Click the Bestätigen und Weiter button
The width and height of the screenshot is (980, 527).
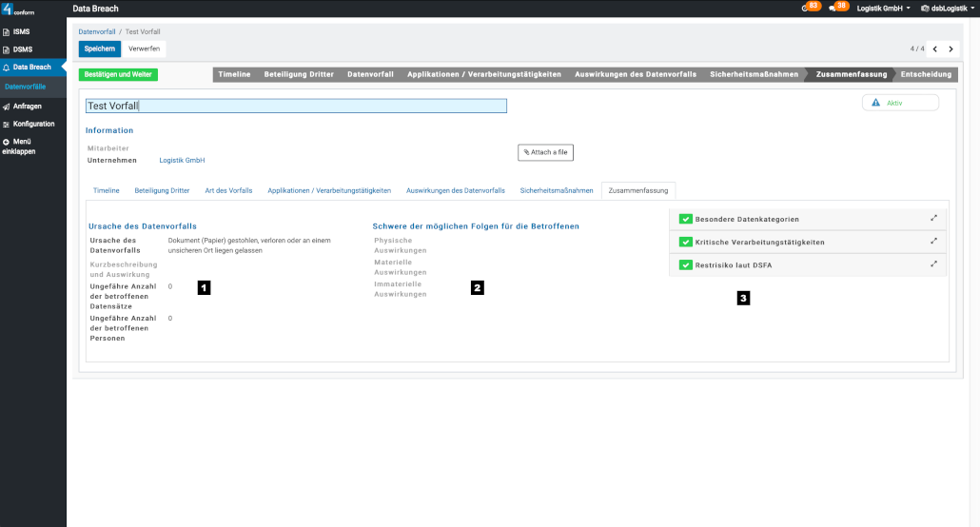(x=119, y=74)
